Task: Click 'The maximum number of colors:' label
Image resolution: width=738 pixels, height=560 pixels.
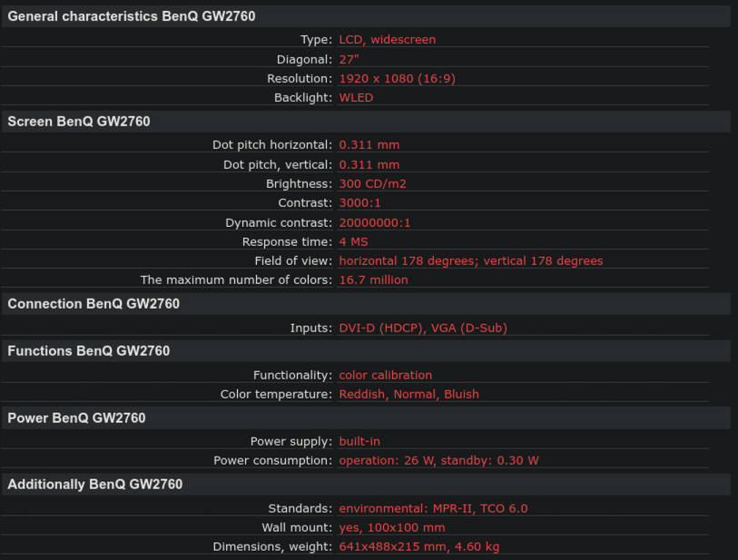Action: pos(237,280)
